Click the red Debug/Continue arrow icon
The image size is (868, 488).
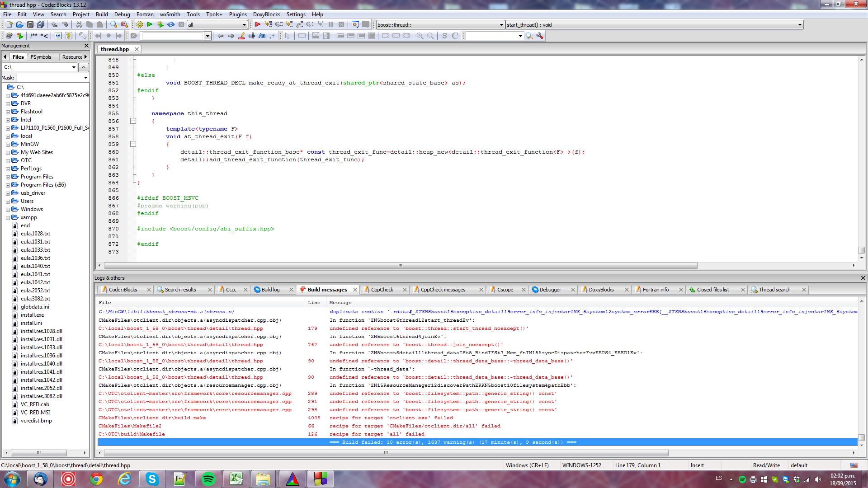tap(258, 24)
